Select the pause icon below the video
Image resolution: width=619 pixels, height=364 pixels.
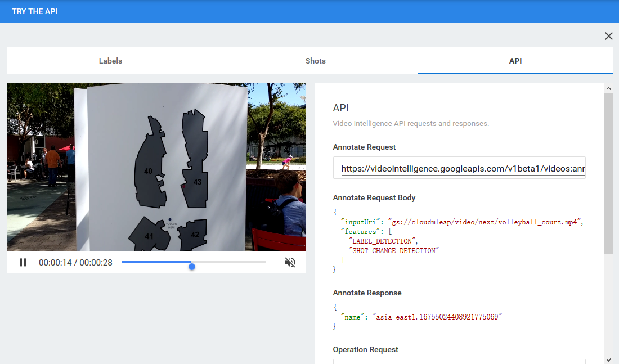23,262
